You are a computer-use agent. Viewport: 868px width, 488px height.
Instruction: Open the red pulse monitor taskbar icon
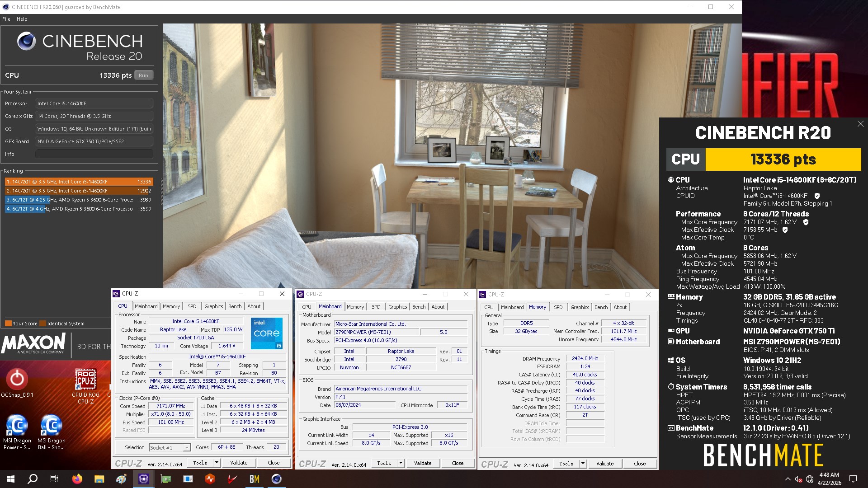click(x=210, y=479)
